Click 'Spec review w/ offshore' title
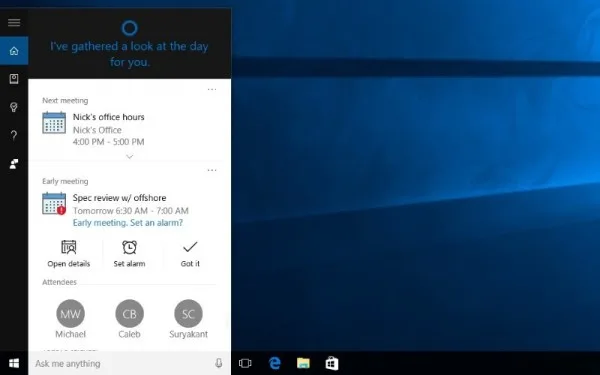The height and width of the screenshot is (375, 600). (119, 198)
